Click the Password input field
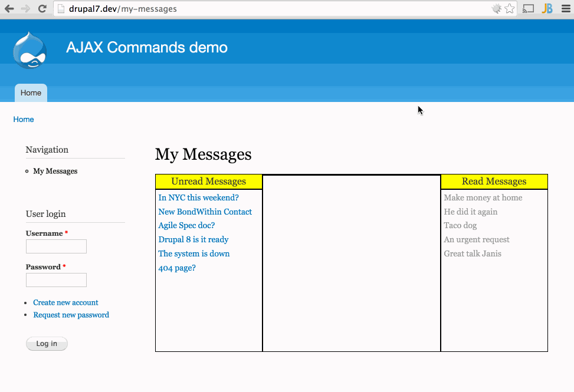The image size is (574, 392). pos(55,279)
